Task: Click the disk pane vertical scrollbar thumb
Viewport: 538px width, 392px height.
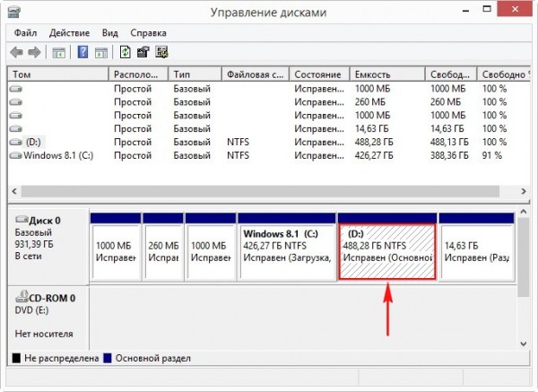Action: click(524, 257)
